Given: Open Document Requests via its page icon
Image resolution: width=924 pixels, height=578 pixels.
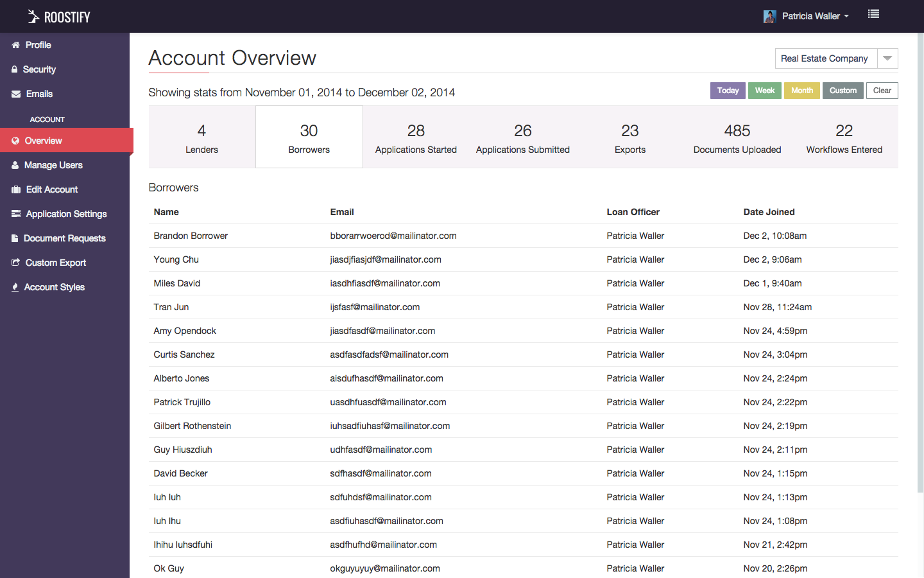Looking at the screenshot, I should [x=14, y=238].
